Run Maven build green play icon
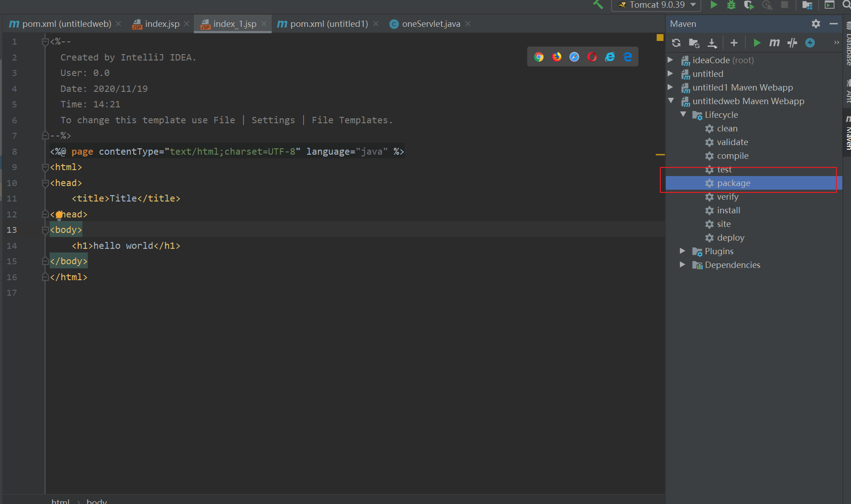851x504 pixels. pyautogui.click(x=757, y=43)
